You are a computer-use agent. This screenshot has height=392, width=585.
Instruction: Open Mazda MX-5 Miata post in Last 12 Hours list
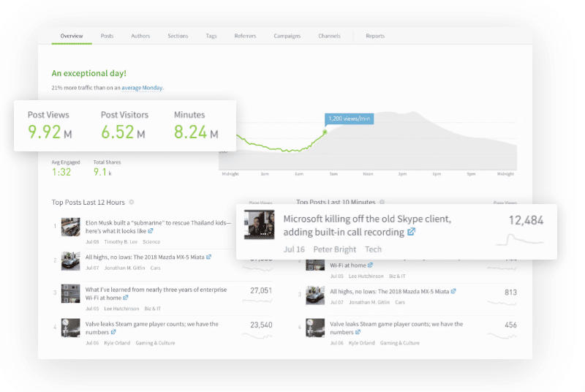[145, 257]
